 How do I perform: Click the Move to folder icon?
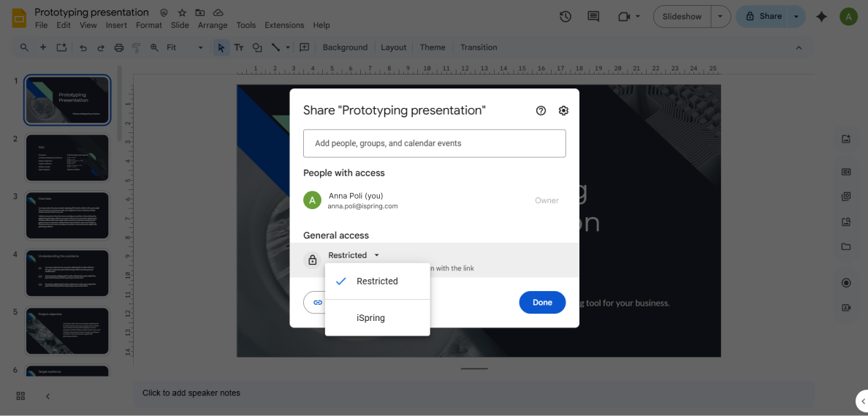point(200,12)
